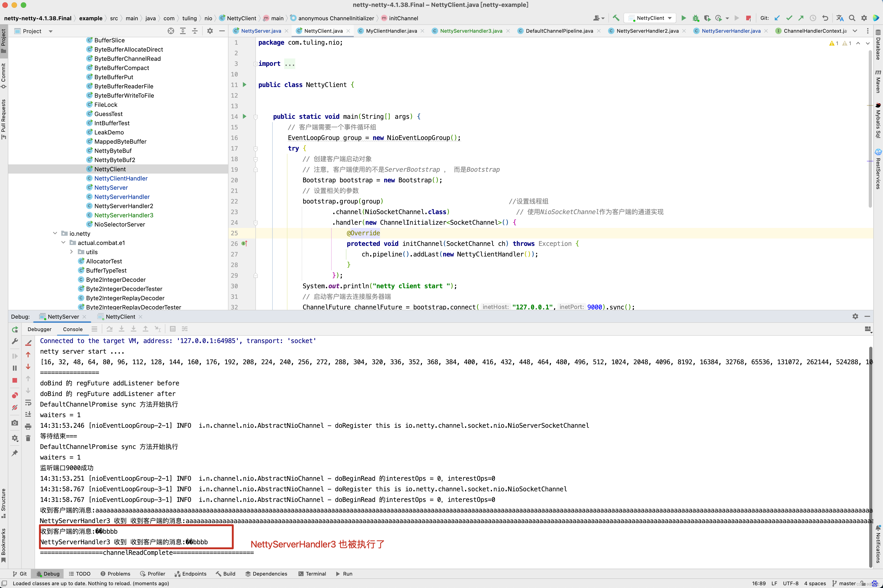Viewport: 883px width, 588px height.
Task: Open the Build tool window
Action: tap(225, 574)
